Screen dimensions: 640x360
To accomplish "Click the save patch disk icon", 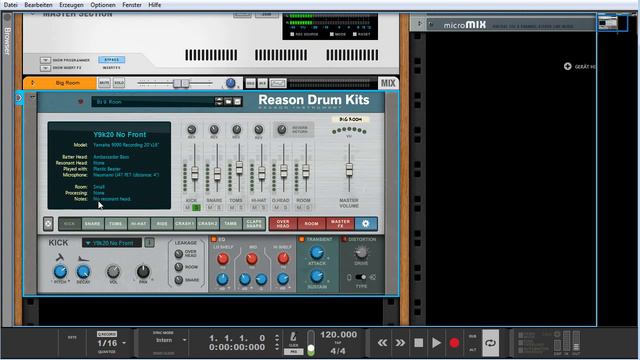I will pyautogui.click(x=238, y=102).
